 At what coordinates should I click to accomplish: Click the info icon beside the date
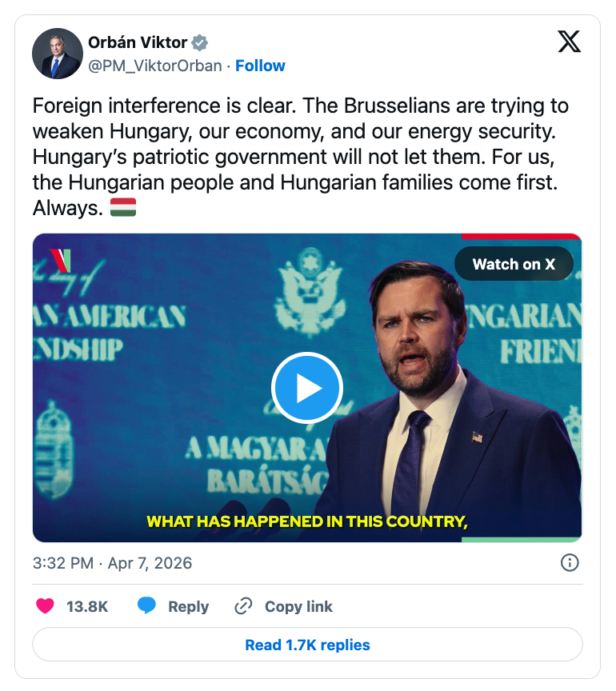[x=570, y=563]
